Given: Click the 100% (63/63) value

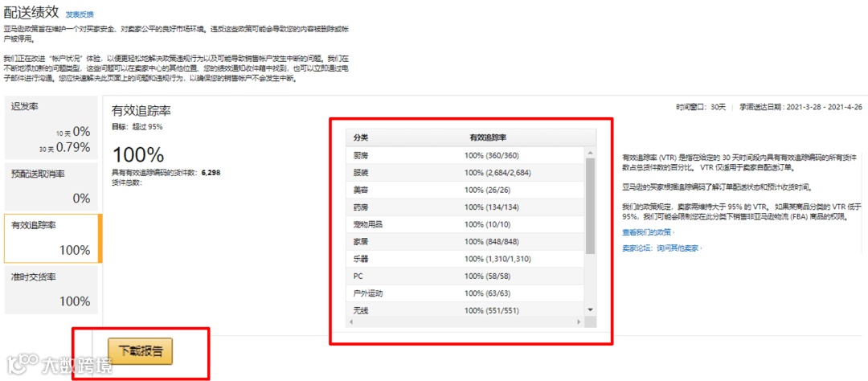Looking at the screenshot, I should click(x=489, y=293).
